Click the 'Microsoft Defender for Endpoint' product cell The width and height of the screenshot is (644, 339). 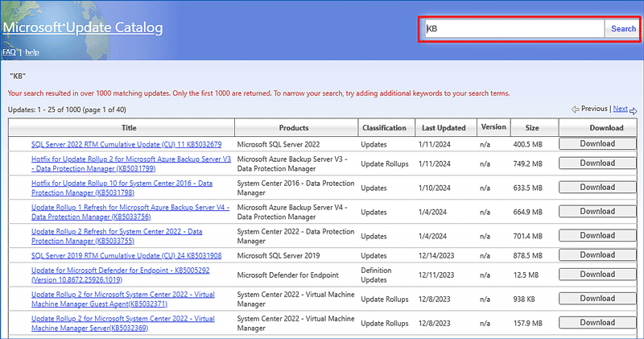(x=288, y=275)
